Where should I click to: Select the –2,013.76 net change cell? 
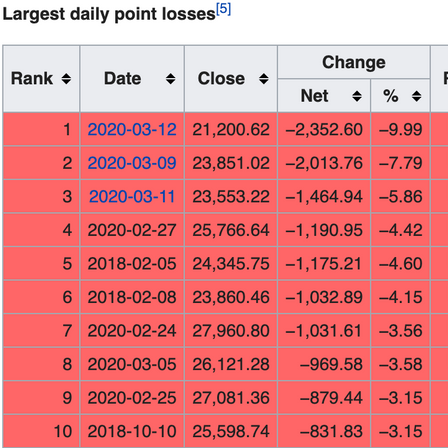point(324,163)
